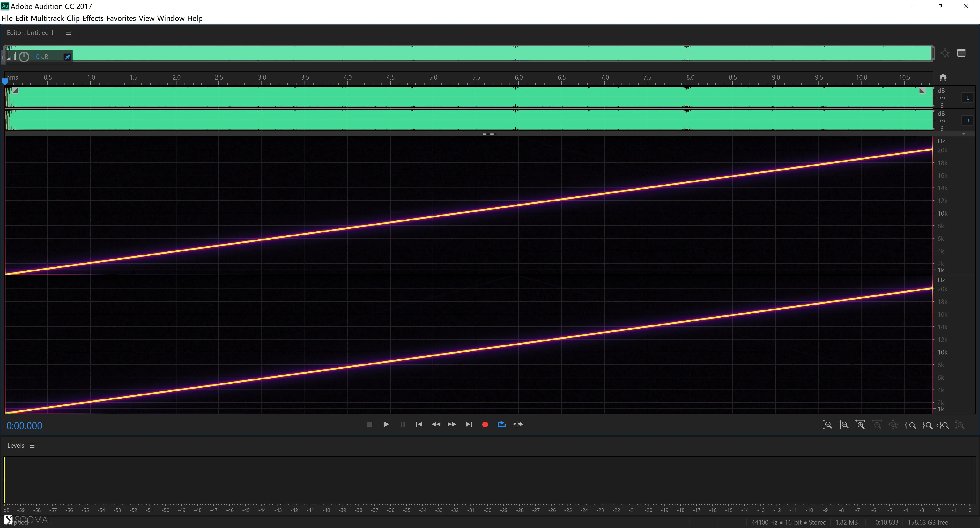Viewport: 980px width, 528px height.
Task: Click the Rewind button
Action: (436, 424)
